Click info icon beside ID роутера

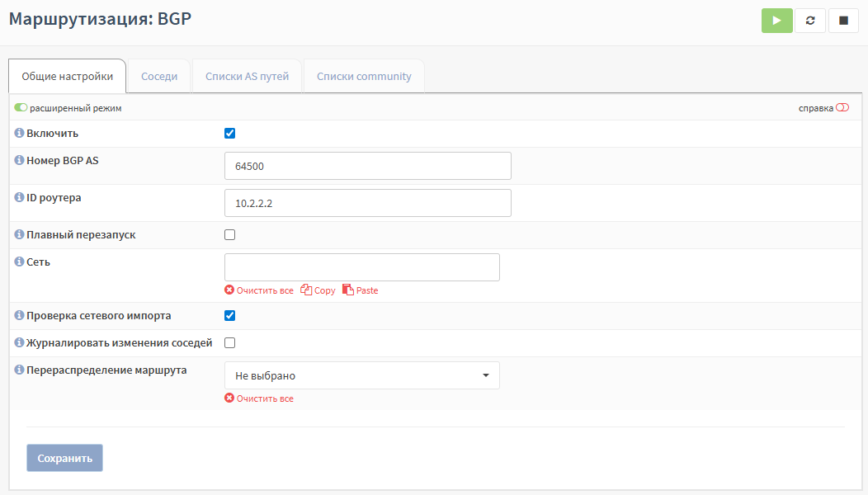point(20,197)
